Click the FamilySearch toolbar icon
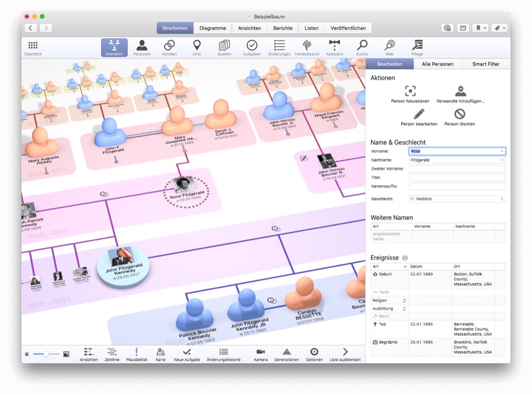 click(x=307, y=47)
